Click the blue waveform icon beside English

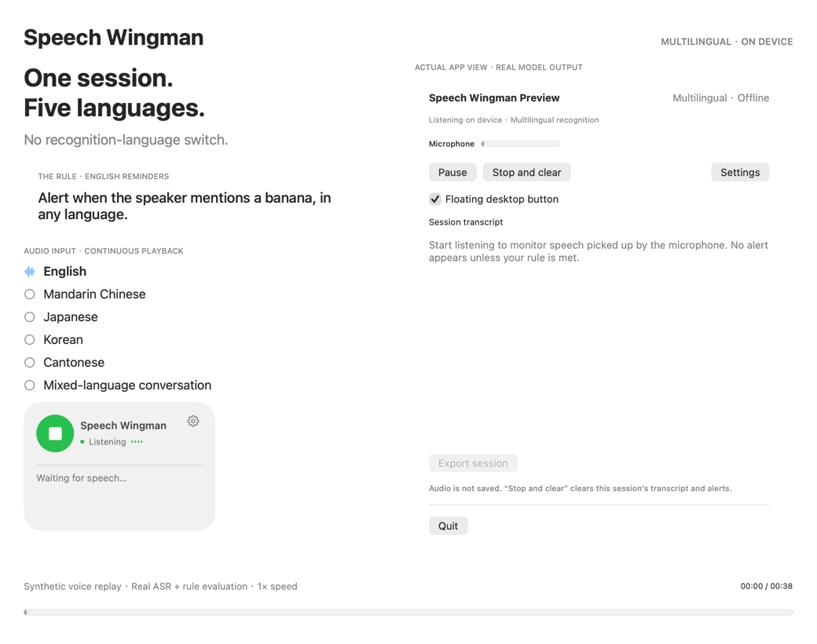[x=30, y=272]
